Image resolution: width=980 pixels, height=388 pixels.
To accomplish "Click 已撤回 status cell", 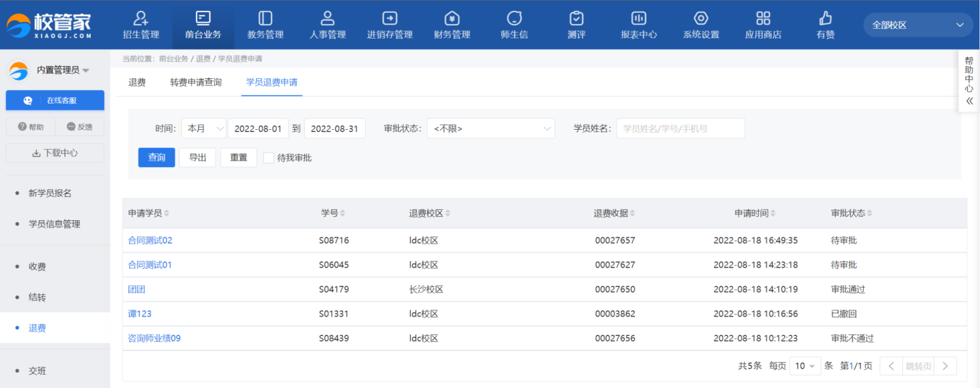I will [843, 314].
